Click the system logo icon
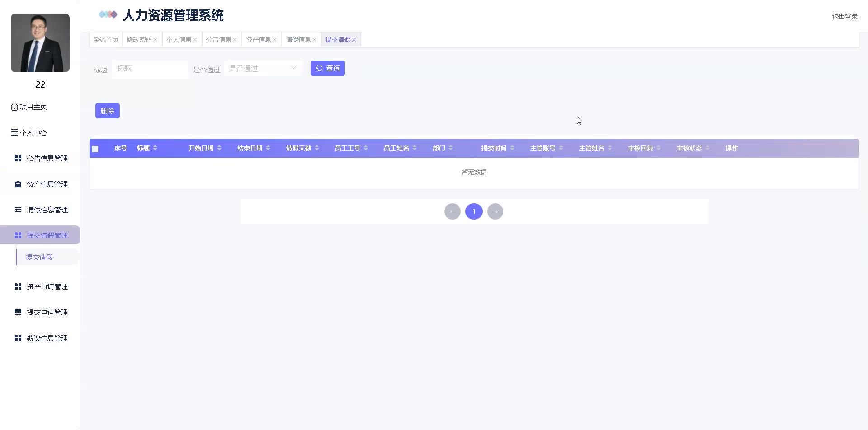 pos(108,15)
